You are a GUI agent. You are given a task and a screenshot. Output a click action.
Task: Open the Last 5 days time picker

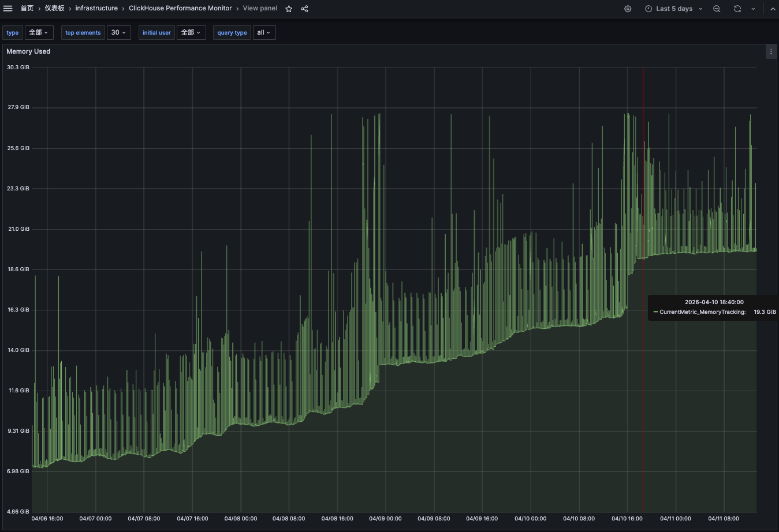pos(674,9)
